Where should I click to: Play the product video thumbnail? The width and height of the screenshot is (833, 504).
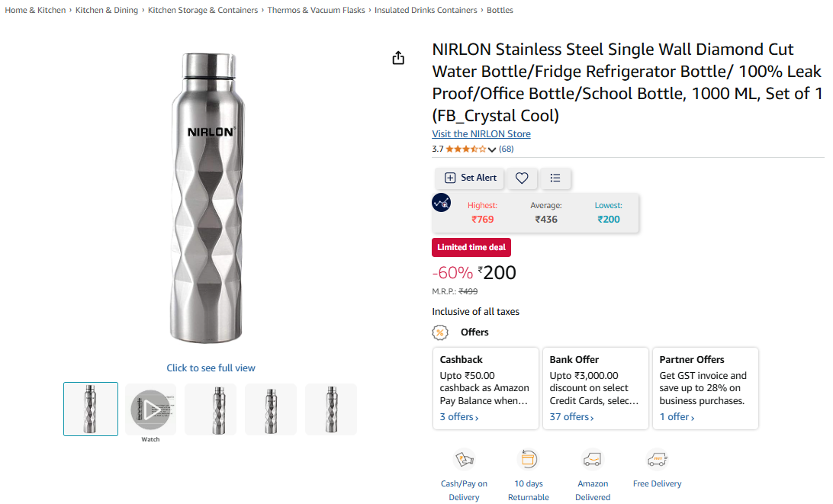[150, 409]
